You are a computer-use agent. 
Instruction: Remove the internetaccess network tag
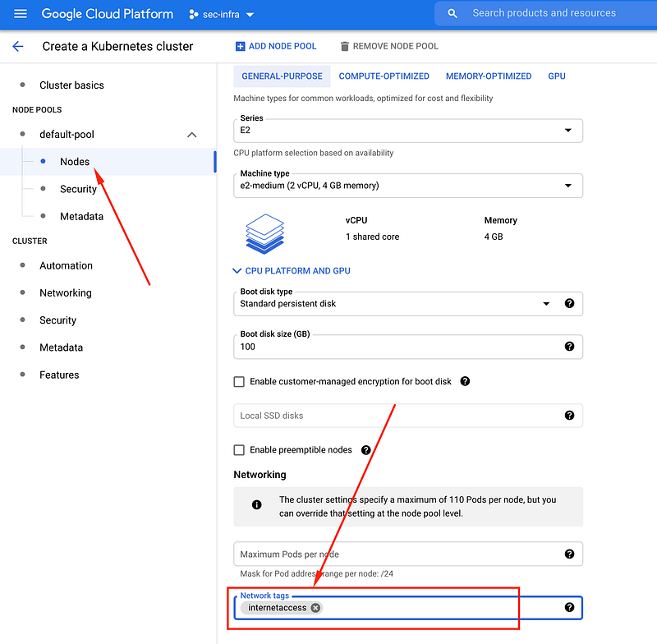coord(315,608)
